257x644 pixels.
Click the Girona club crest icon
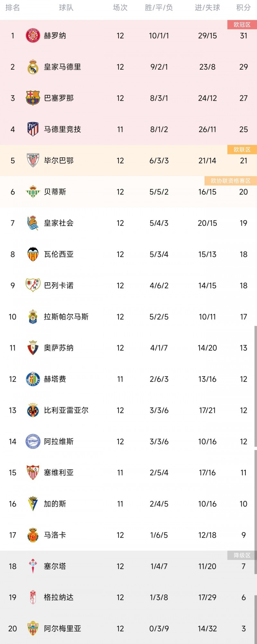click(33, 36)
